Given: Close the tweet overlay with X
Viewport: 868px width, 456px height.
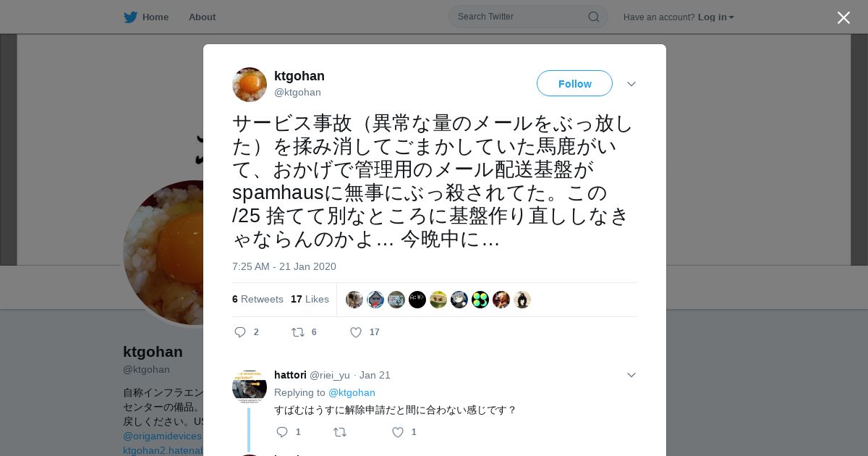Looking at the screenshot, I should coord(843,17).
